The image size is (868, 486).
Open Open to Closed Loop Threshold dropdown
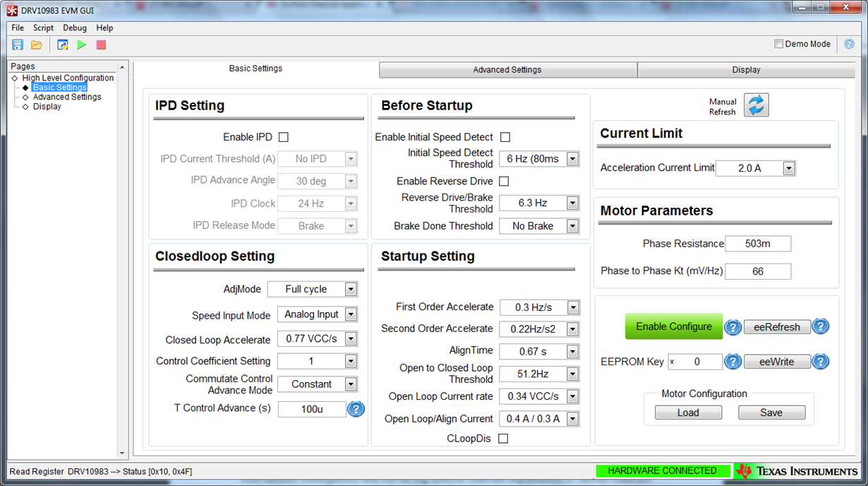pyautogui.click(x=540, y=374)
